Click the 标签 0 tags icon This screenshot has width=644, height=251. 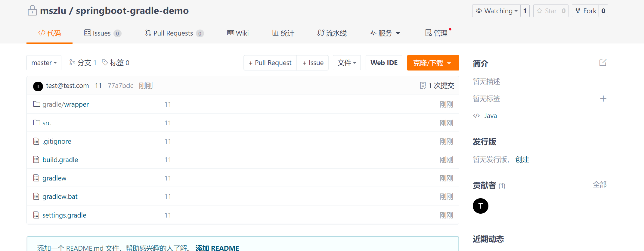tap(105, 62)
